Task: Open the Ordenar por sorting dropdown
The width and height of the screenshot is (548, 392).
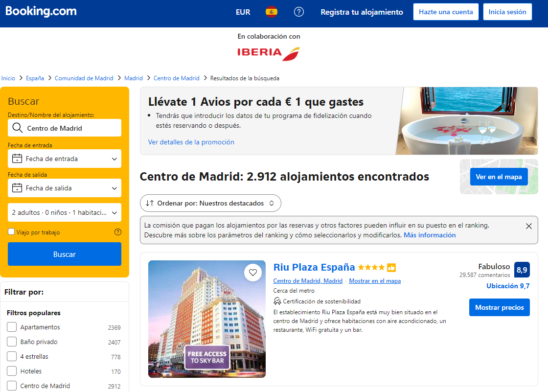Action: click(210, 203)
